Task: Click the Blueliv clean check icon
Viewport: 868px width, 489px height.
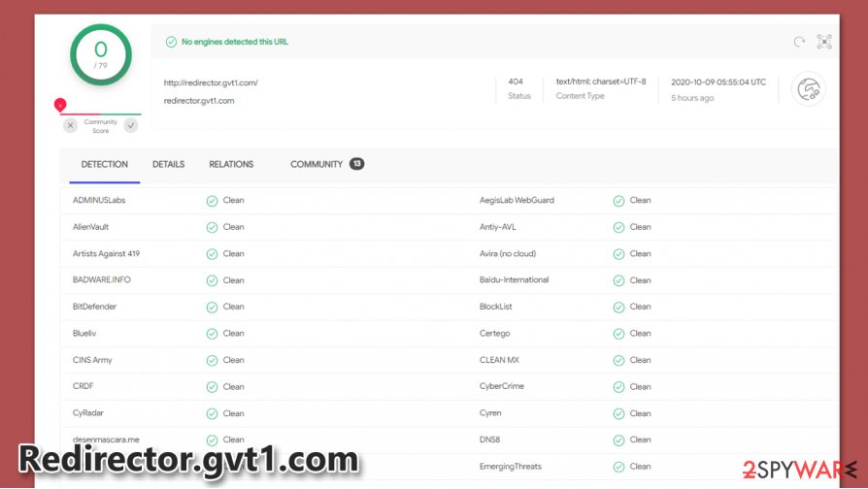Action: [x=212, y=334]
